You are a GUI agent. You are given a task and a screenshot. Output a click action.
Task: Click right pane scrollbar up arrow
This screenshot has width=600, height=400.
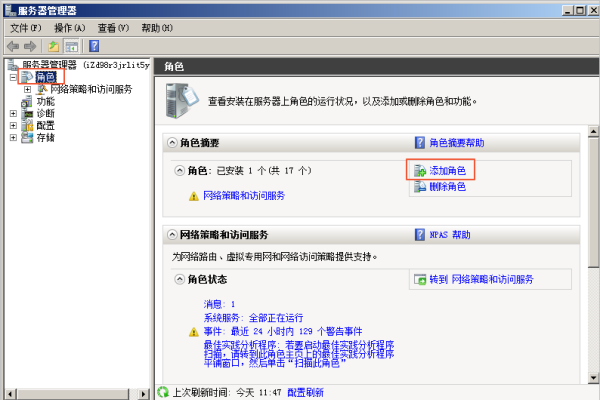tap(593, 131)
